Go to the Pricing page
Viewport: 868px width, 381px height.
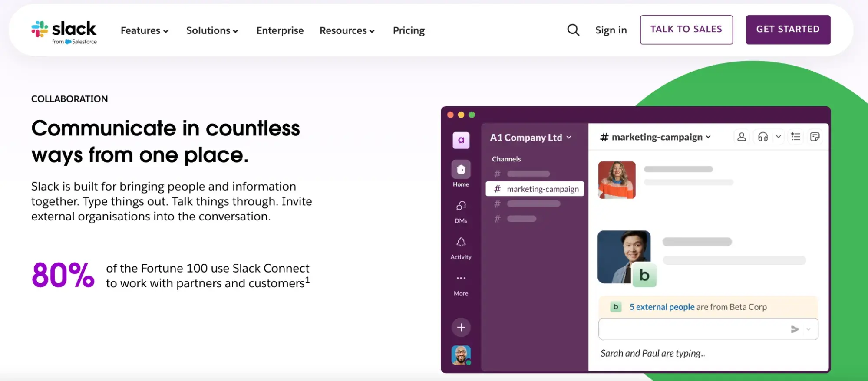409,30
